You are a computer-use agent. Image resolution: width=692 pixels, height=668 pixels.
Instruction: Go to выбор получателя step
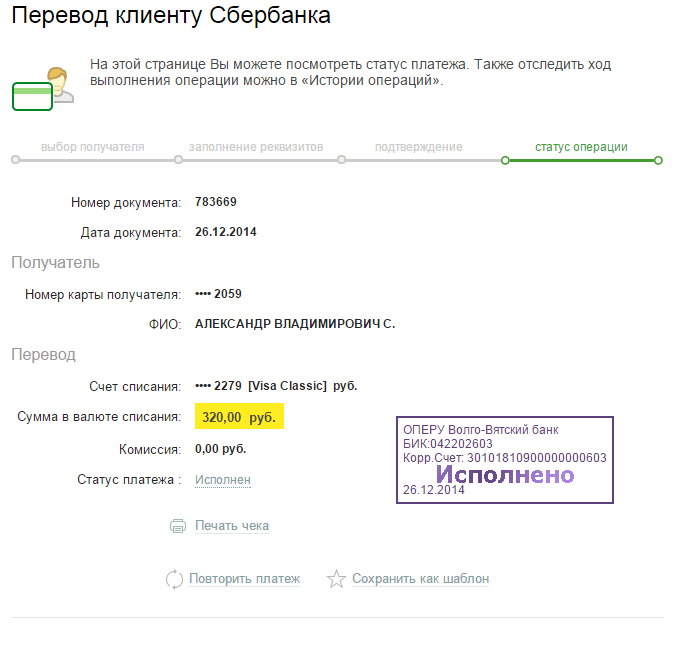(93, 147)
